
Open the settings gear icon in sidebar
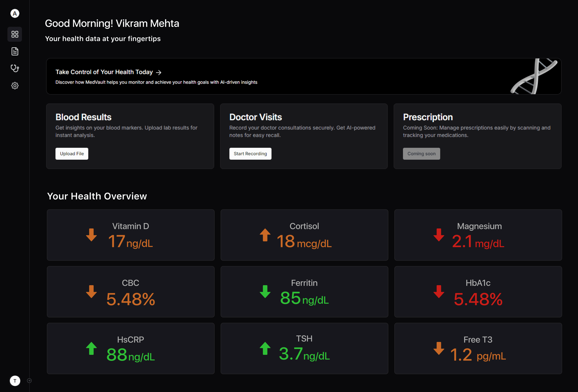click(x=15, y=86)
